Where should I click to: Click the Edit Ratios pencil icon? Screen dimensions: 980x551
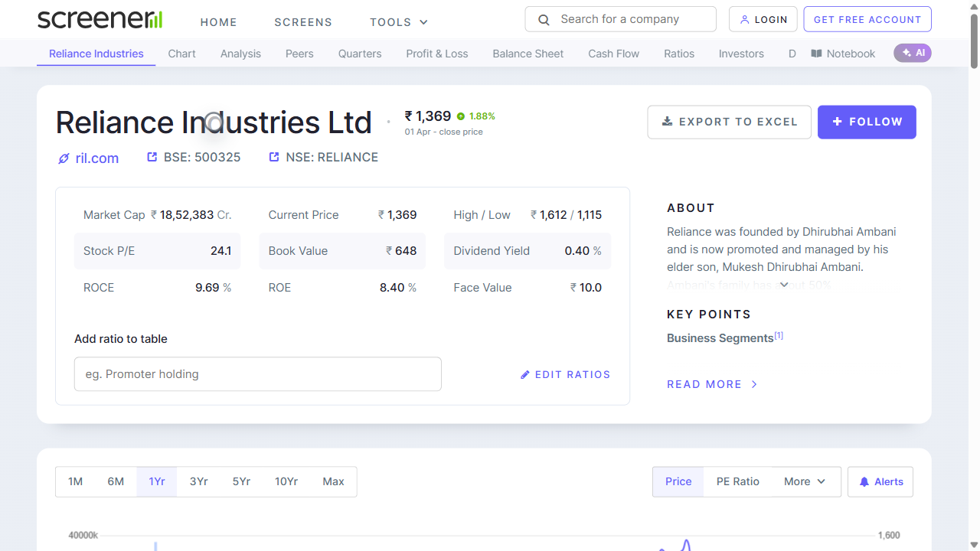click(x=525, y=374)
